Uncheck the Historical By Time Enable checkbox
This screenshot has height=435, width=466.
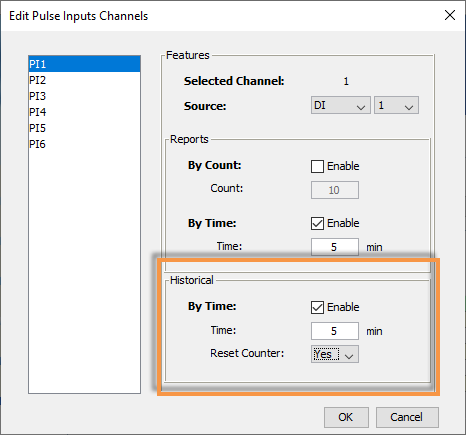pyautogui.click(x=317, y=307)
